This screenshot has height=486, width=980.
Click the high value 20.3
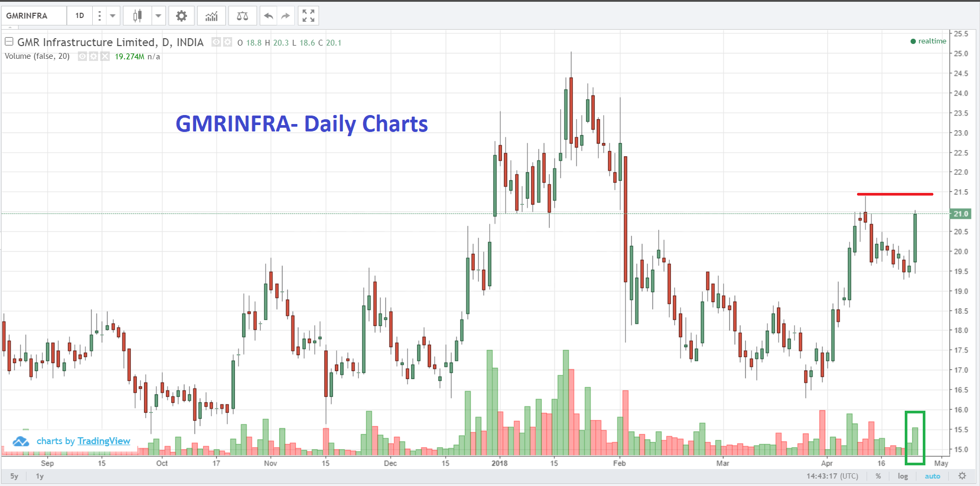281,43
